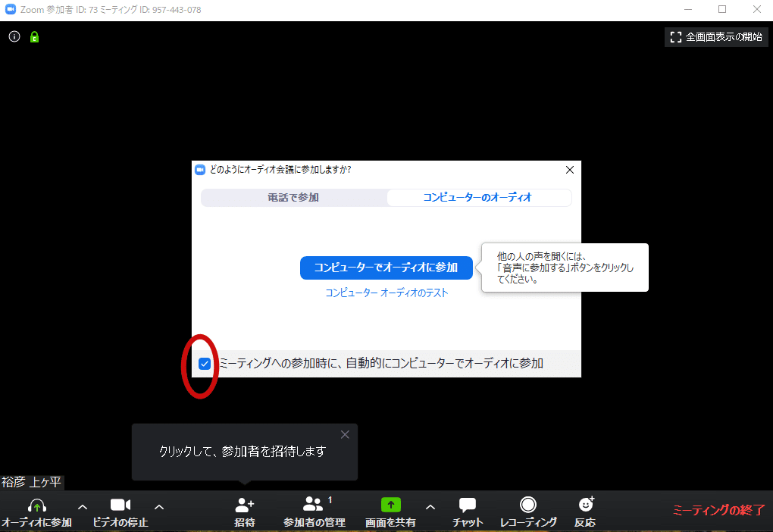Invite participants using 招待 icon
This screenshot has height=532, width=773.
[244, 508]
